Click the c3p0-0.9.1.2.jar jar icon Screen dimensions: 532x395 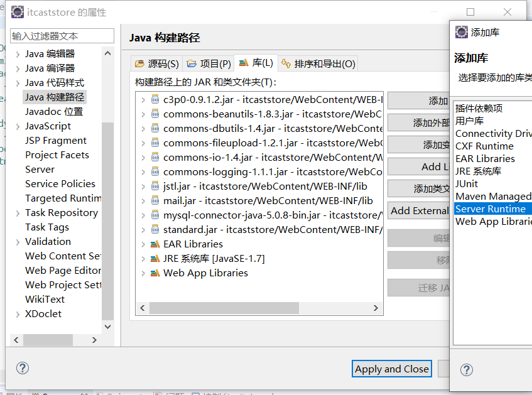pyautogui.click(x=155, y=99)
